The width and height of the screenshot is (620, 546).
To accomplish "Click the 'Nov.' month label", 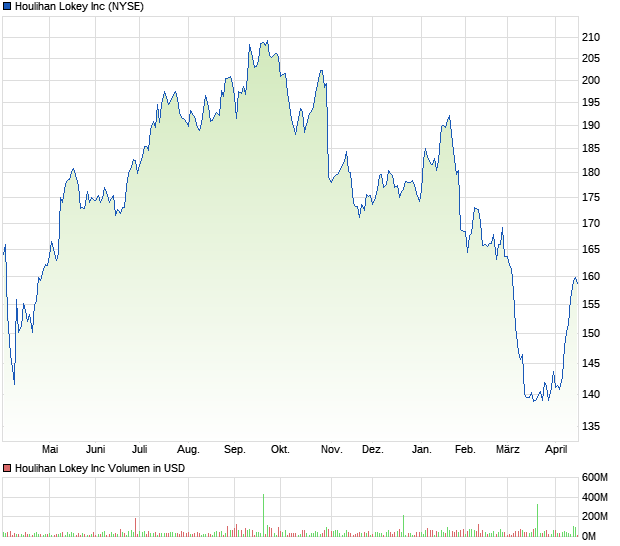I will (332, 450).
